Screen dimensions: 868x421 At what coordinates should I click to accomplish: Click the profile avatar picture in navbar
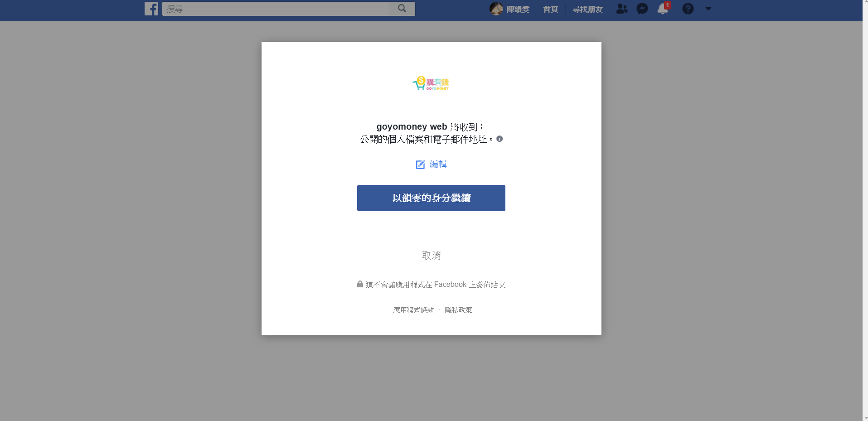pyautogui.click(x=496, y=9)
